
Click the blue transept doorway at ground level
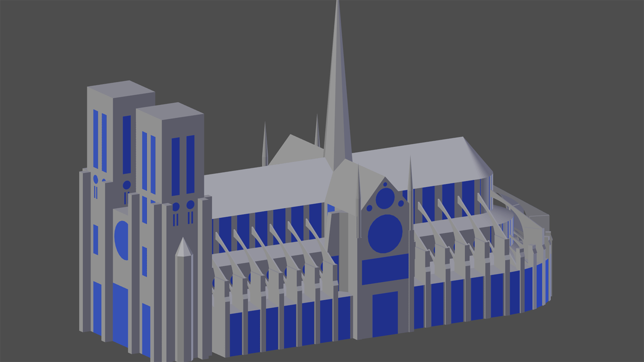click(x=385, y=313)
